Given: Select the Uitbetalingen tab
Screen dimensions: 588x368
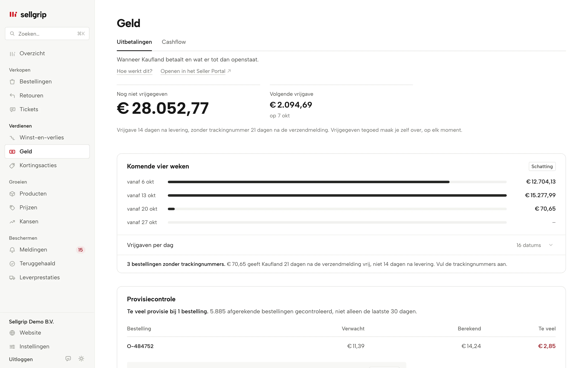Looking at the screenshot, I should tap(134, 42).
